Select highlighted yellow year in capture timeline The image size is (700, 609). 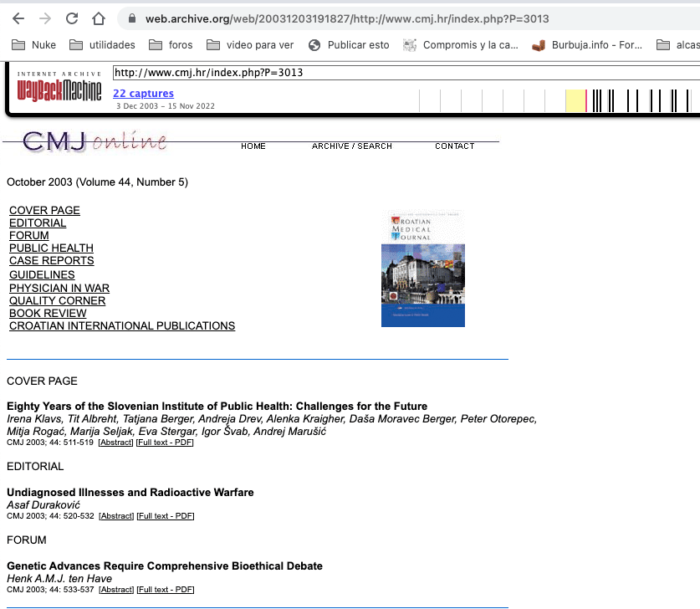point(575,100)
